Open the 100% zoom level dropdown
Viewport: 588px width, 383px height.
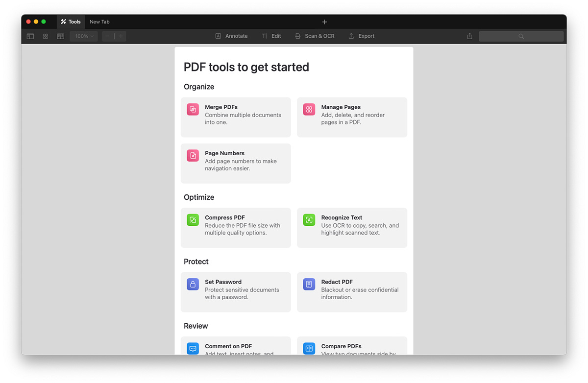(84, 36)
